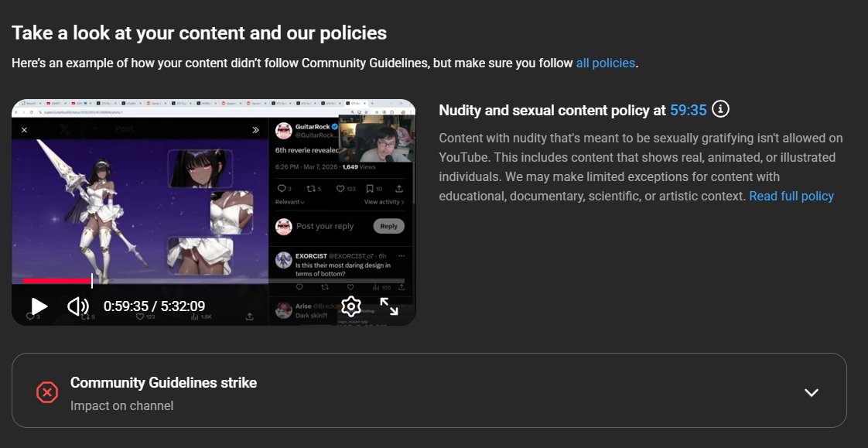Expand the video to fullscreen

(x=389, y=306)
